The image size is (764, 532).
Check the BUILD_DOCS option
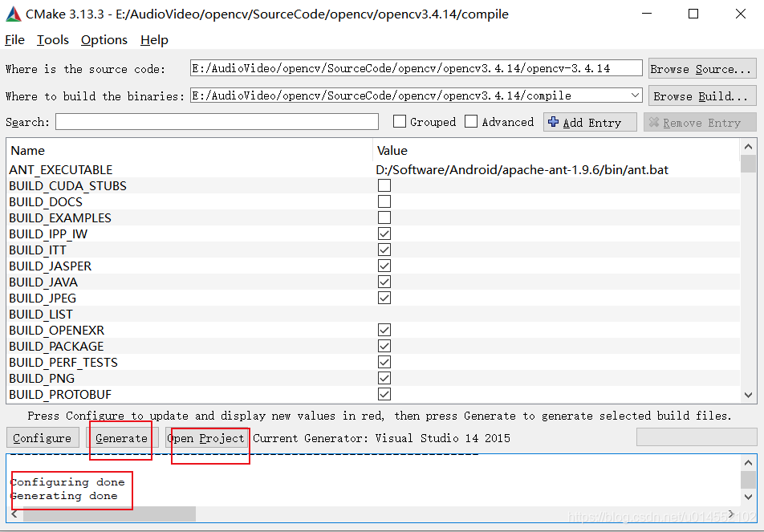(384, 201)
